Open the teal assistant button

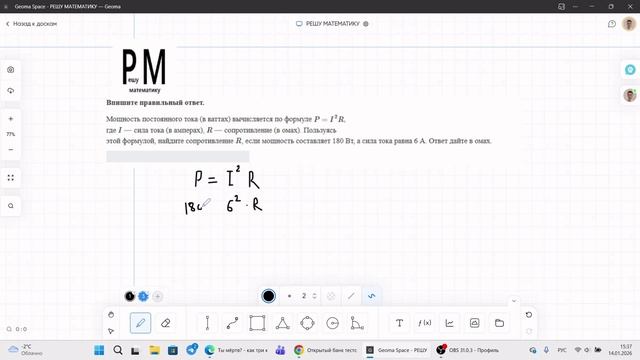(x=630, y=70)
